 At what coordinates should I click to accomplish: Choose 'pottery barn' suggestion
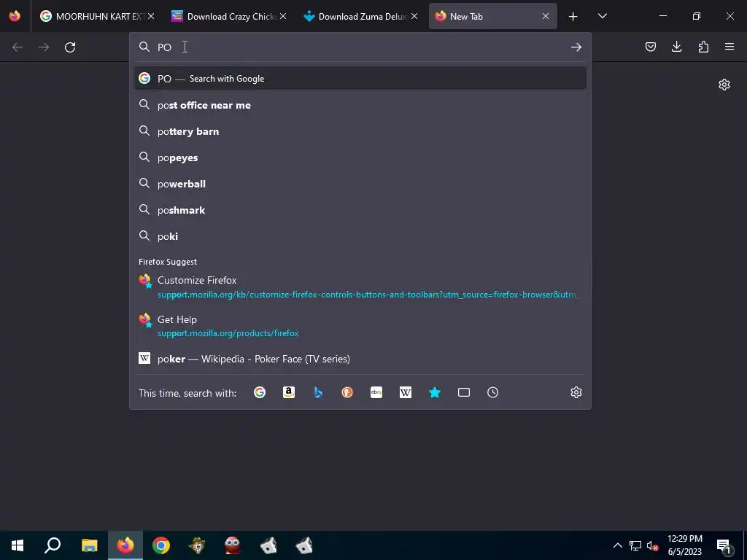[x=360, y=131]
